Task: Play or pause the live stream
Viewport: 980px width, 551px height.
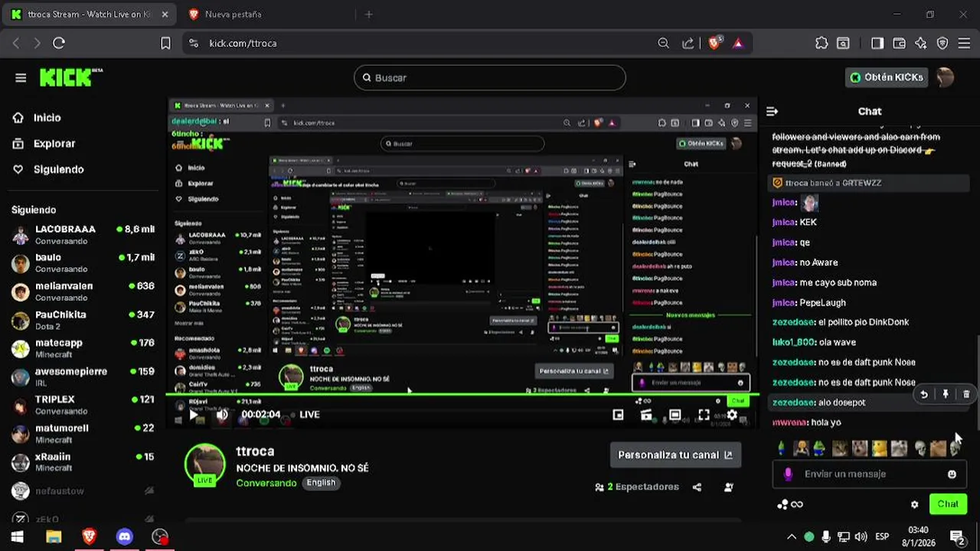Action: (x=194, y=415)
